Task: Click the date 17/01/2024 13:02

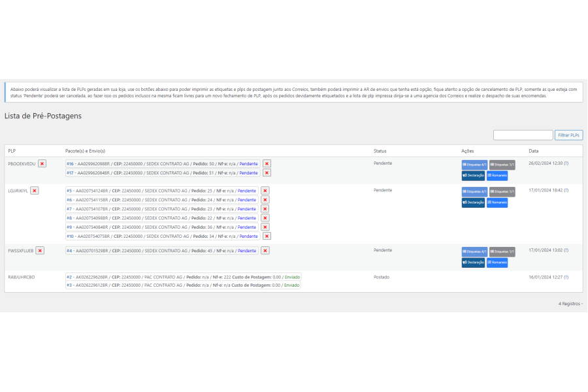Action: (x=546, y=250)
